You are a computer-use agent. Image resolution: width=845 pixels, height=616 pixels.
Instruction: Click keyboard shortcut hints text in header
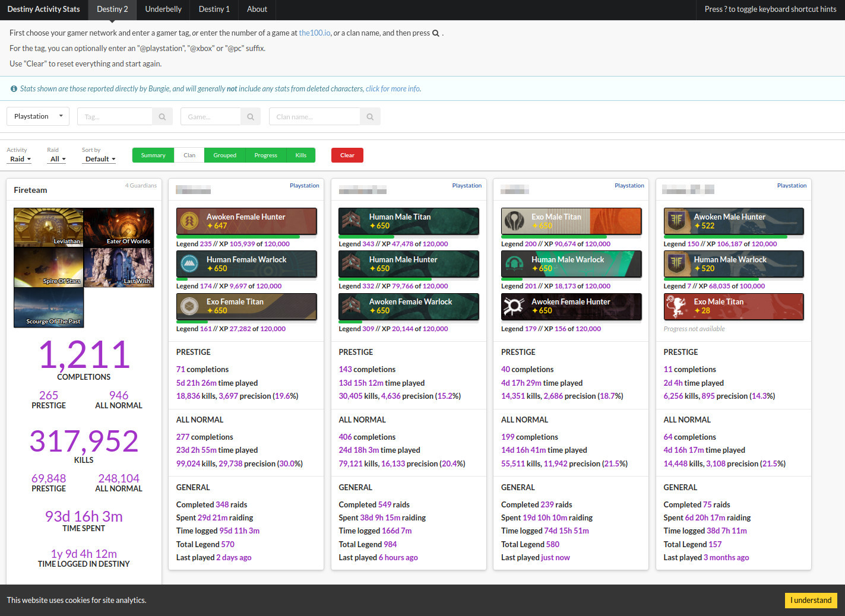pyautogui.click(x=770, y=9)
